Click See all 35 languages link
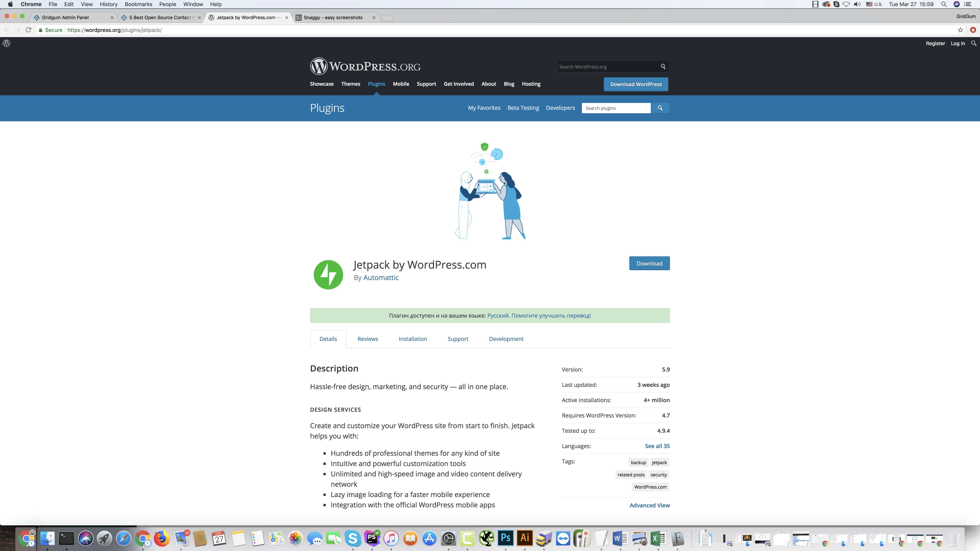980x551 pixels. [657, 446]
